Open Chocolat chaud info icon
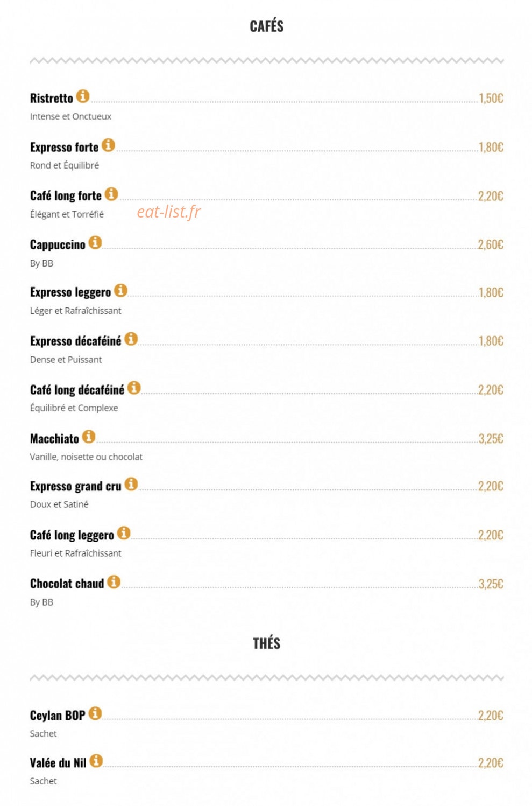This screenshot has height=806, width=532. coord(114,581)
